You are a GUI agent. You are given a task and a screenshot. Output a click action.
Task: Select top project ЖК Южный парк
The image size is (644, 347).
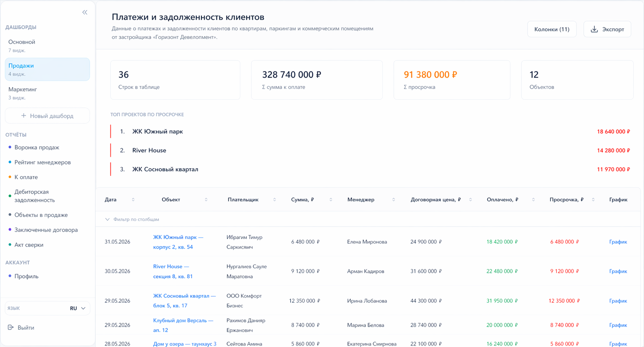point(158,132)
